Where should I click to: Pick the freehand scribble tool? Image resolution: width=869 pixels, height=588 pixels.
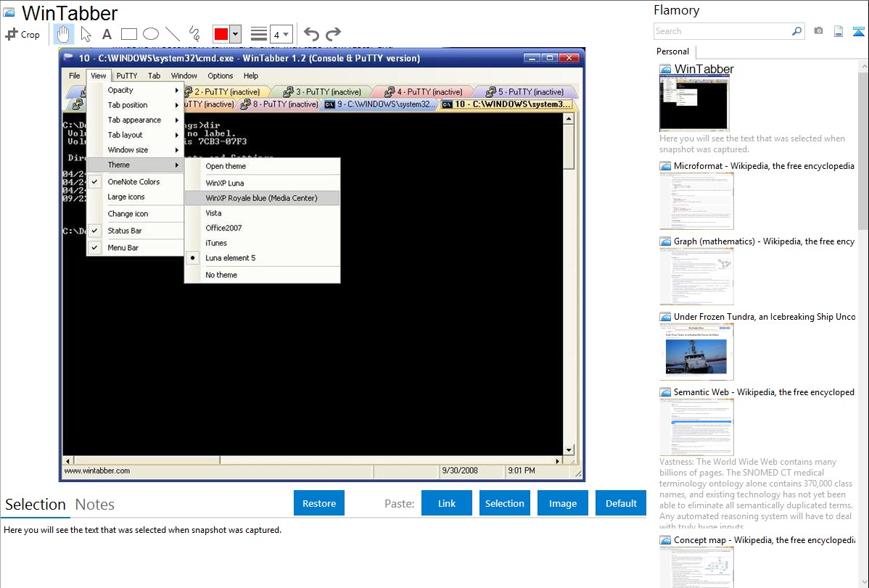[x=194, y=34]
